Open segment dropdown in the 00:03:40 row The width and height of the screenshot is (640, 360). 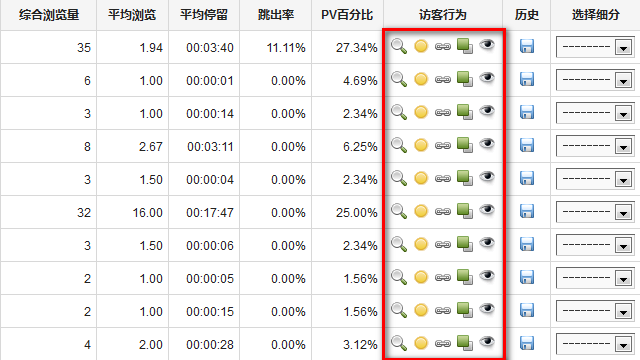(x=595, y=47)
